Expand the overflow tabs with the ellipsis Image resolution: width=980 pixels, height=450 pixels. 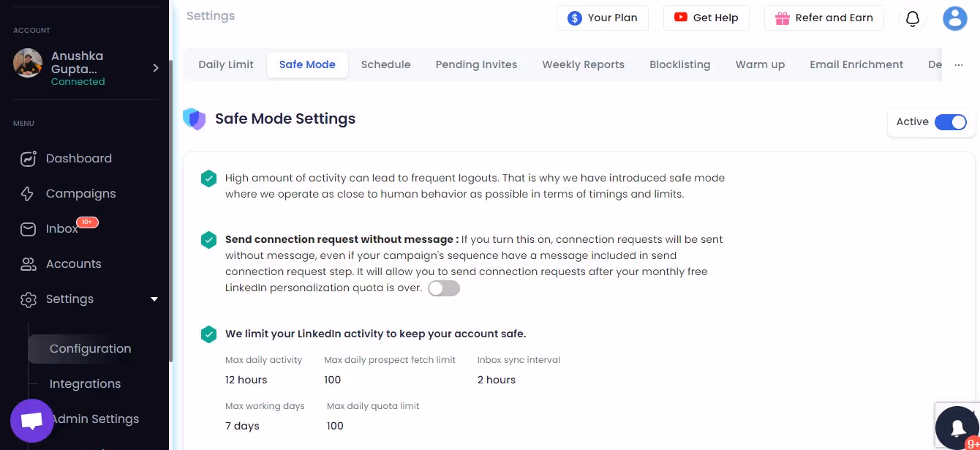(x=959, y=64)
